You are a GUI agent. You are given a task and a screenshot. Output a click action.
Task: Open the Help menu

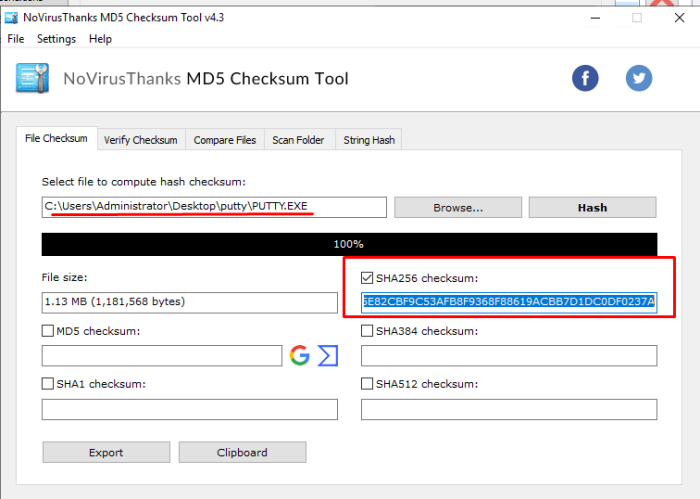100,39
